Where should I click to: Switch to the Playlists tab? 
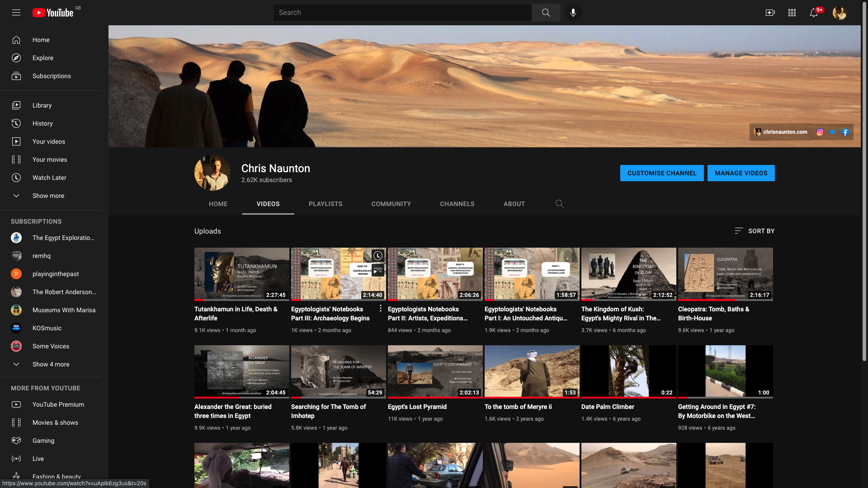coord(325,204)
